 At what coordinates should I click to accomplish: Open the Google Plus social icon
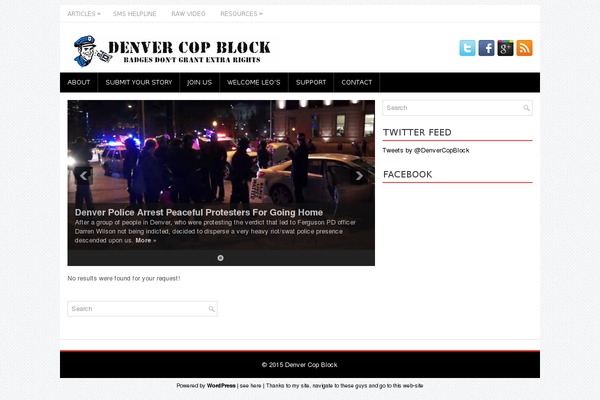(505, 48)
